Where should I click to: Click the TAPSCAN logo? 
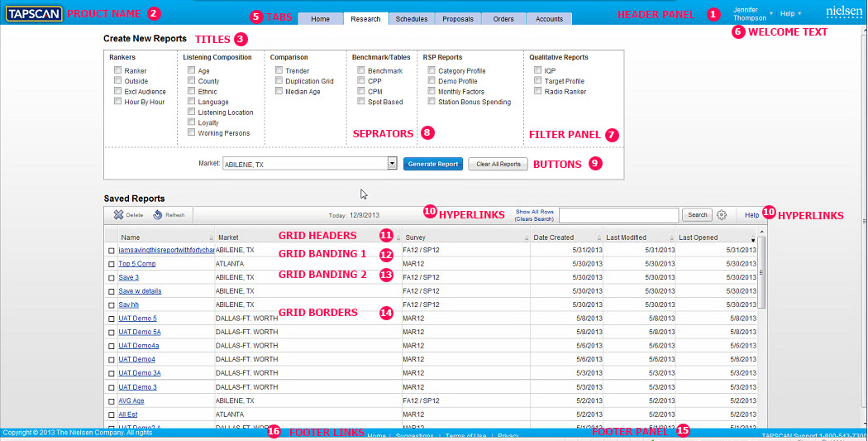(x=34, y=14)
